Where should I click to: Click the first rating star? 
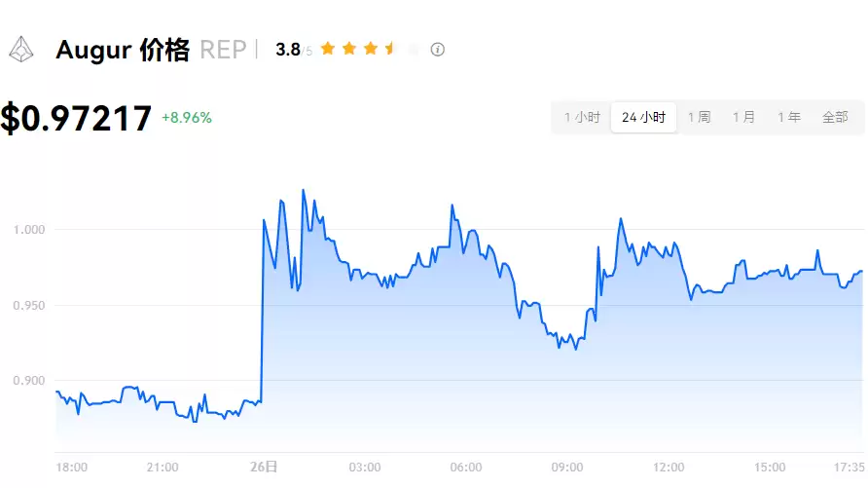click(x=328, y=49)
